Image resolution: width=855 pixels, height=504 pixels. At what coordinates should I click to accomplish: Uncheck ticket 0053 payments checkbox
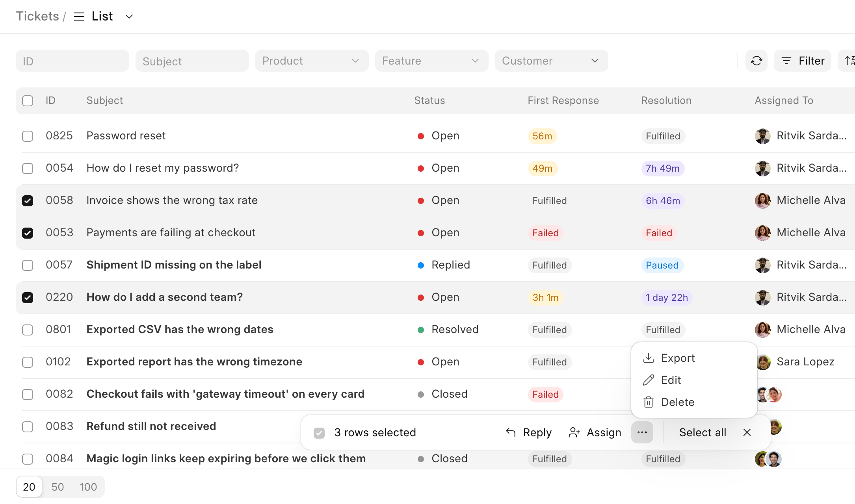pyautogui.click(x=28, y=233)
